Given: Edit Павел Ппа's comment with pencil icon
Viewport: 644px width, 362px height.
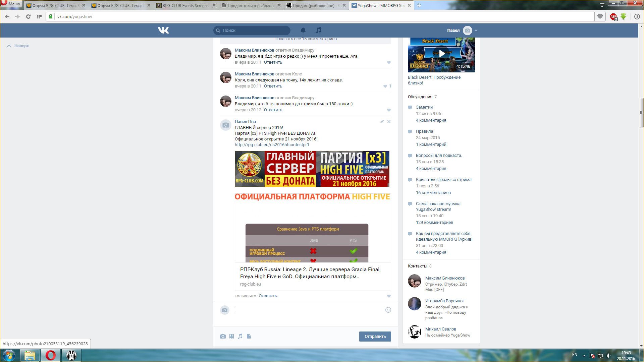Looking at the screenshot, I should [382, 121].
